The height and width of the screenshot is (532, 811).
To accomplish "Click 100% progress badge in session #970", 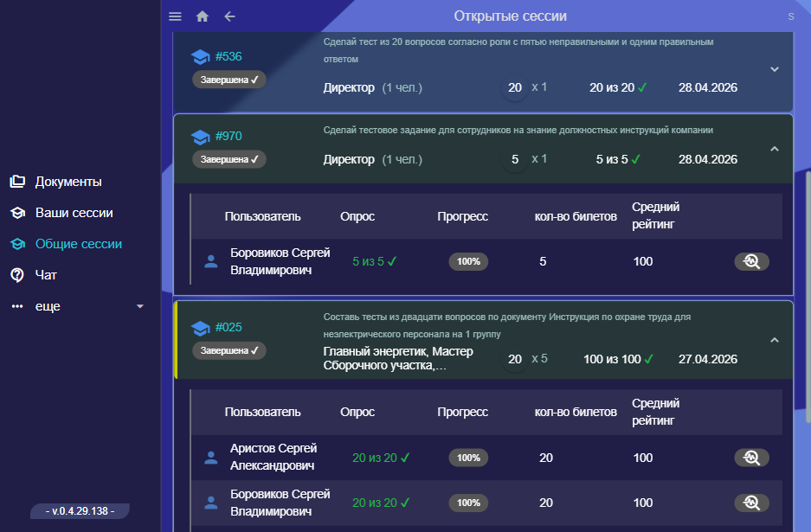I will pos(468,261).
